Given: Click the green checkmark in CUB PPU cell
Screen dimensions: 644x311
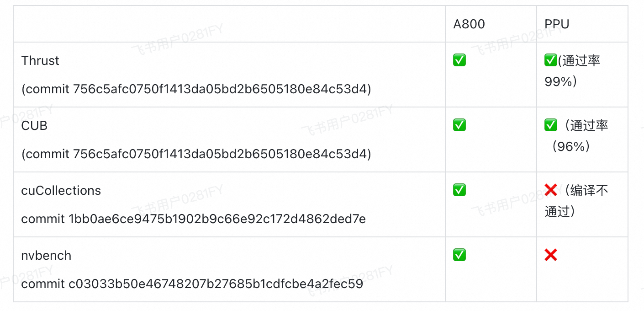Looking at the screenshot, I should (551, 125).
